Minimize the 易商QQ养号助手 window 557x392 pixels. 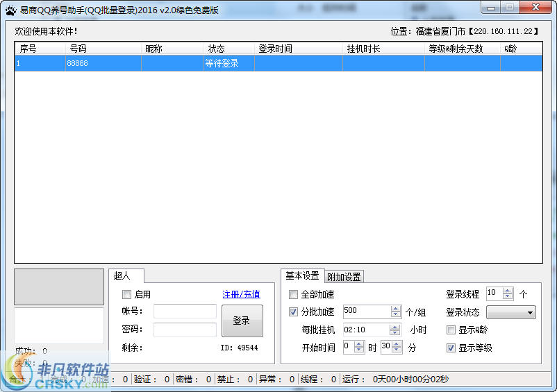tap(491, 7)
